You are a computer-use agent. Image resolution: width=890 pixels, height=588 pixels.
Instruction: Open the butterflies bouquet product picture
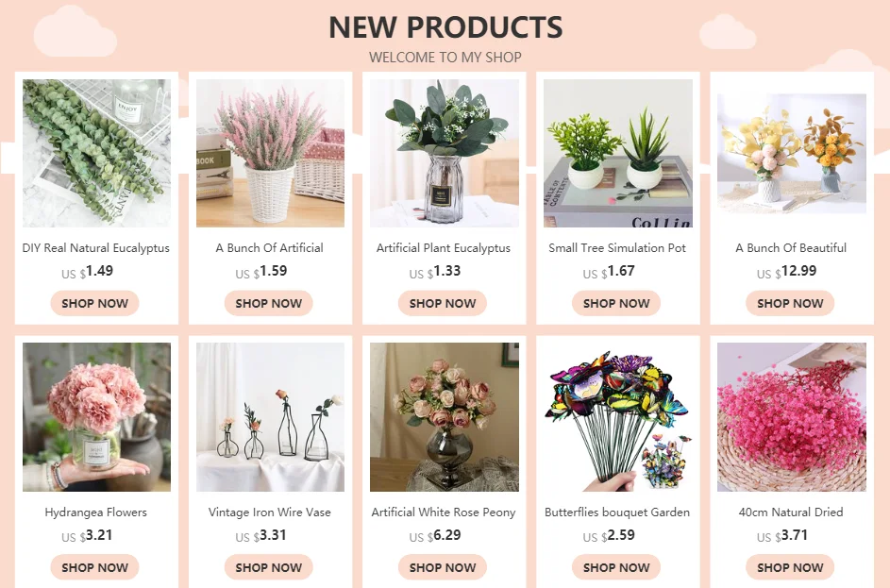click(618, 417)
